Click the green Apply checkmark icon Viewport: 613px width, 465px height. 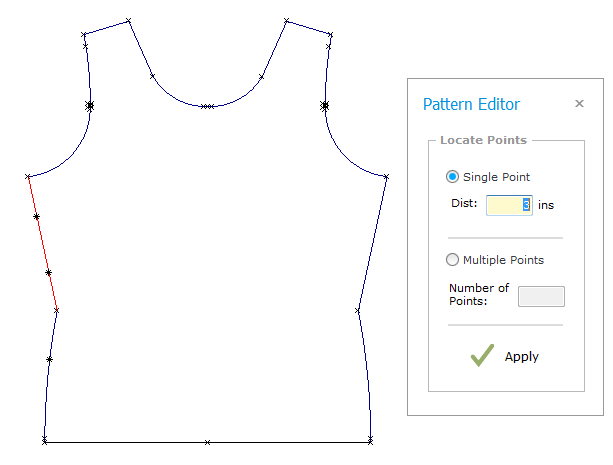pos(482,355)
